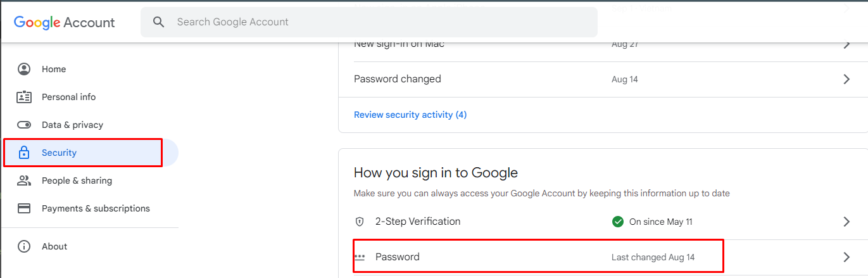868x278 pixels.
Task: Click the Home sidebar icon
Action: (x=24, y=69)
